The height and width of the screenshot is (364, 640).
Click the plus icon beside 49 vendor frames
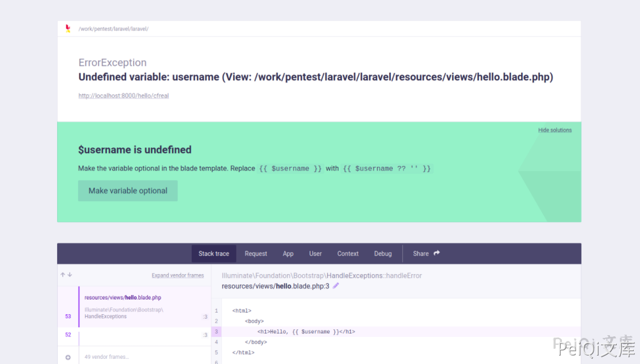(x=68, y=357)
